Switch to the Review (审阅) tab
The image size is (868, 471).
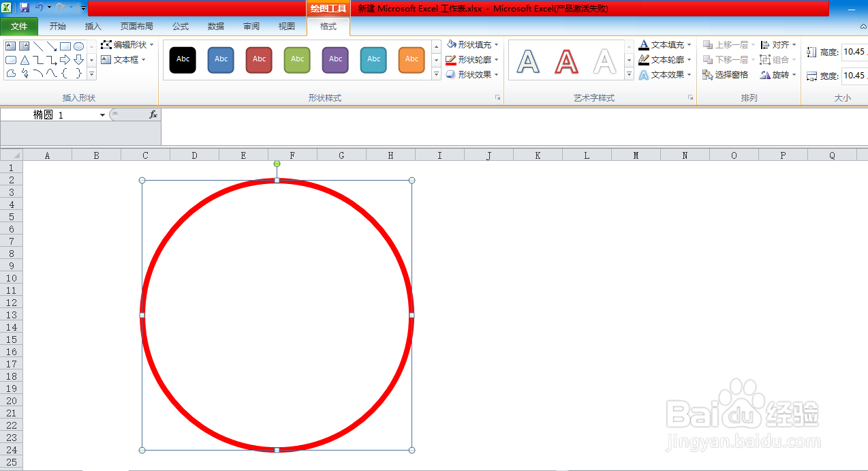[251, 27]
